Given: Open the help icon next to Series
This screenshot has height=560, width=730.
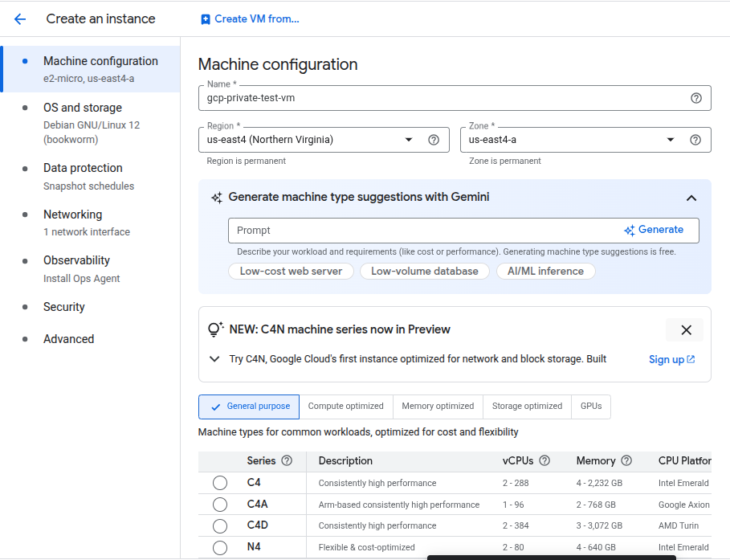Looking at the screenshot, I should coord(287,460).
